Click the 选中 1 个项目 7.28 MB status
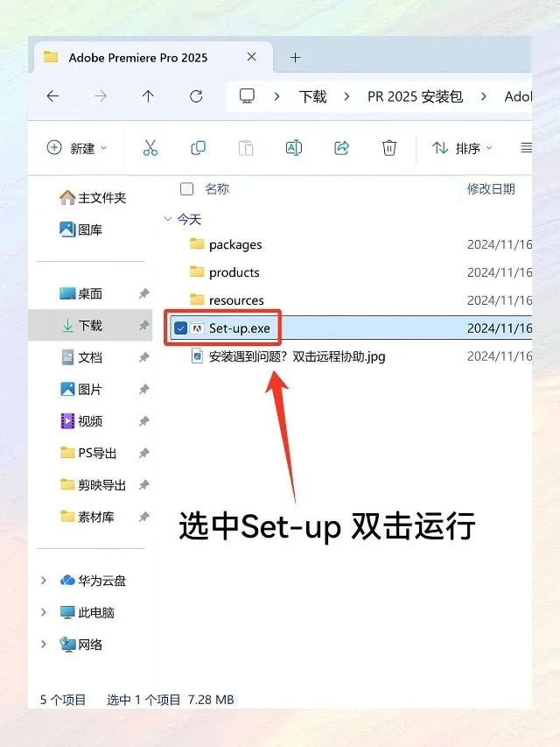The image size is (560, 747). point(171,700)
